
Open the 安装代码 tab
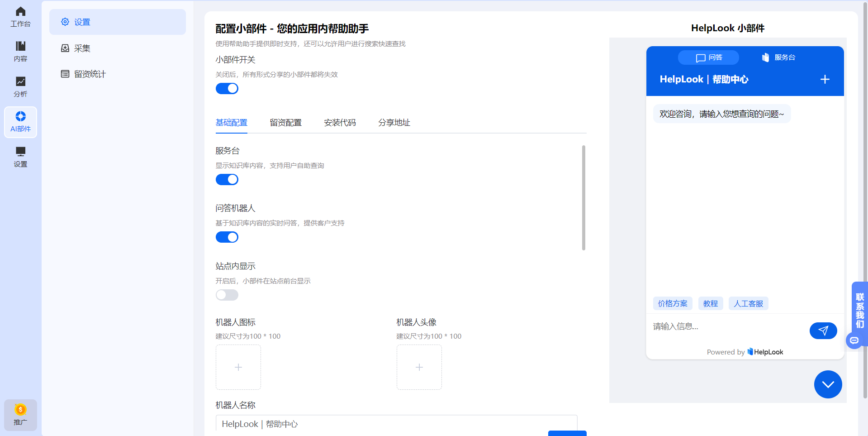tap(340, 122)
